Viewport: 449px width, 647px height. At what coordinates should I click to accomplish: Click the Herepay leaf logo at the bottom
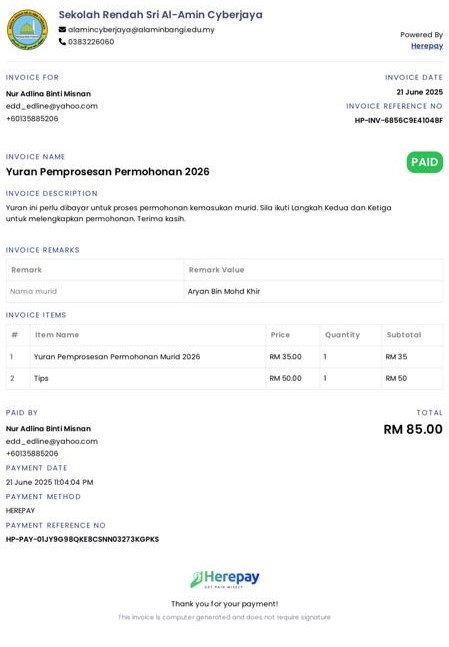coord(224,579)
